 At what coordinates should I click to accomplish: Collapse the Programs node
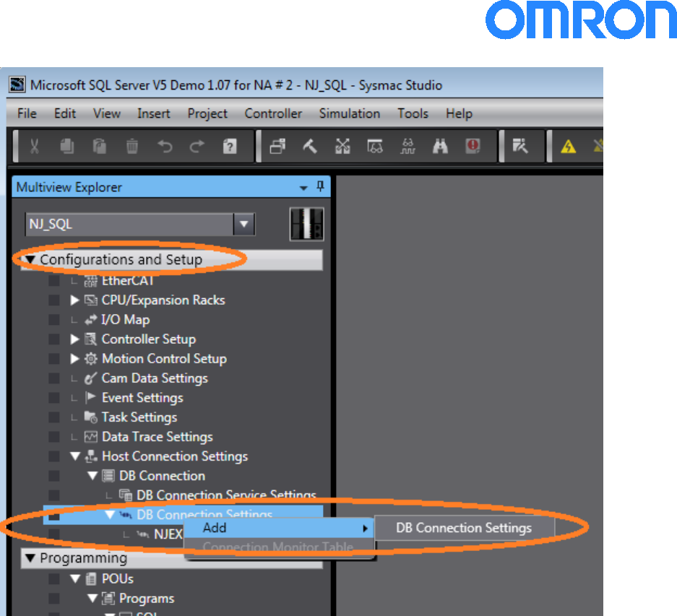coord(92,598)
